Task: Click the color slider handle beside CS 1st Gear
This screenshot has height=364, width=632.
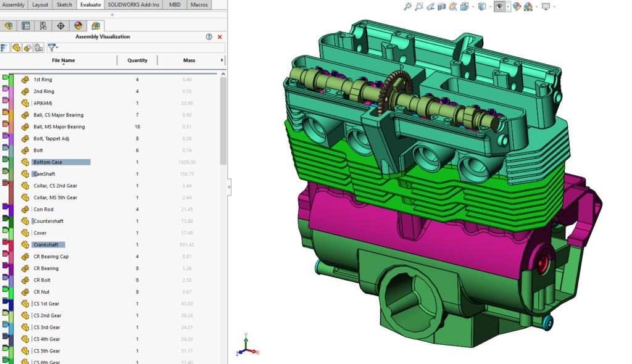Action: [5, 300]
